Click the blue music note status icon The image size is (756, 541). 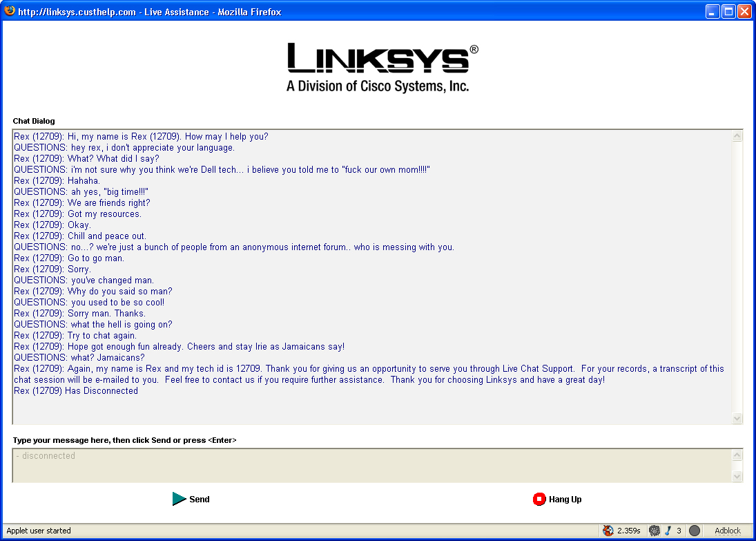coord(668,531)
